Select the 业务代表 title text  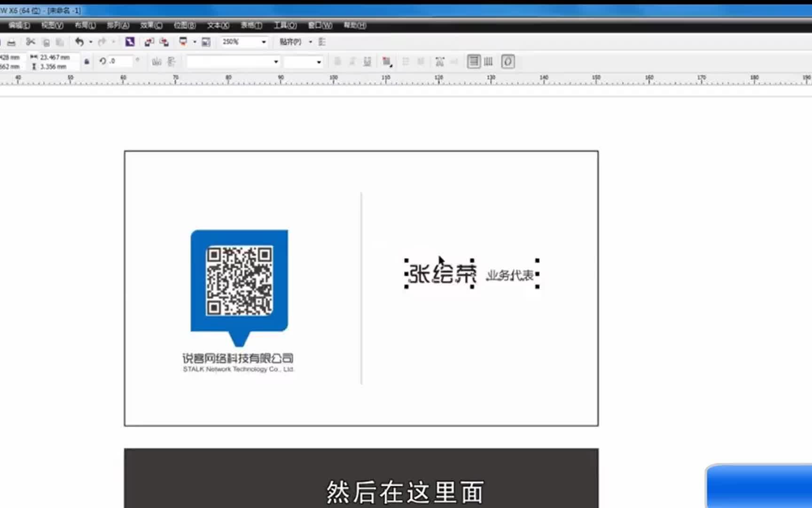coord(510,275)
